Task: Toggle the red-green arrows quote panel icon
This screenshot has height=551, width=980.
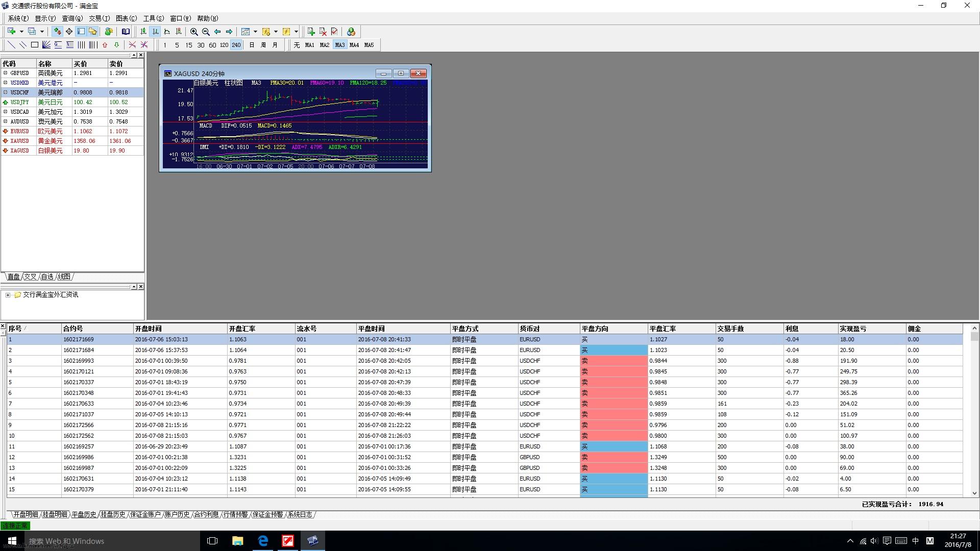Action: (57, 32)
